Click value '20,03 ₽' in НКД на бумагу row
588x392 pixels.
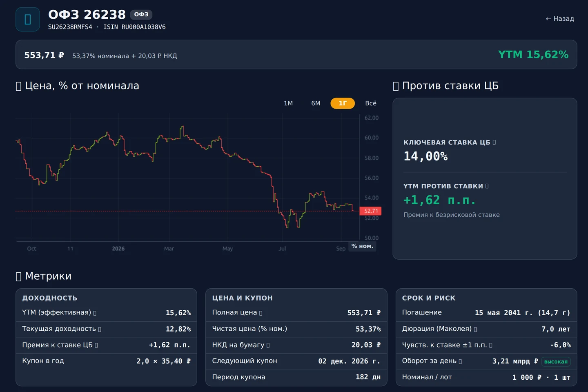coord(366,345)
